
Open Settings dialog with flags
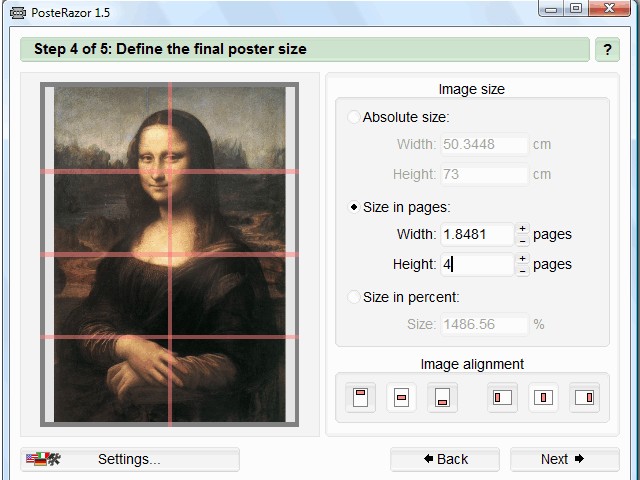130,460
